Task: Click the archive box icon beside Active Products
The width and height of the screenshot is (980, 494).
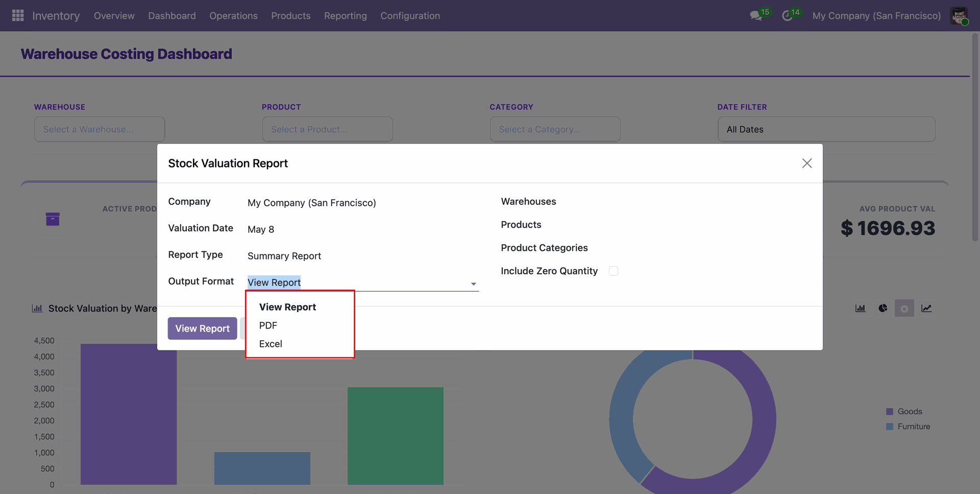Action: [x=53, y=219]
